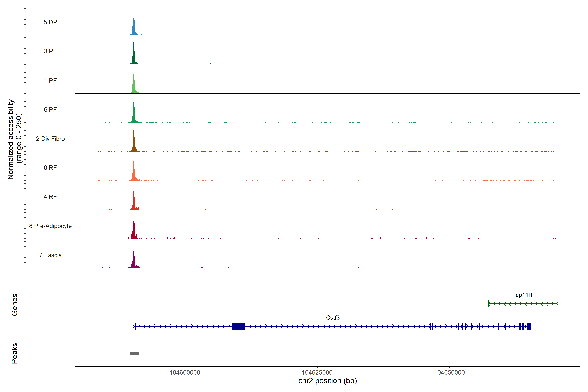Select the 0 RF track label

coord(50,168)
